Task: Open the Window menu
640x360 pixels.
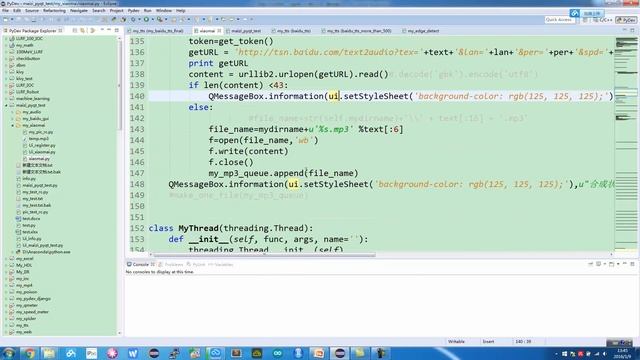Action: [164, 11]
